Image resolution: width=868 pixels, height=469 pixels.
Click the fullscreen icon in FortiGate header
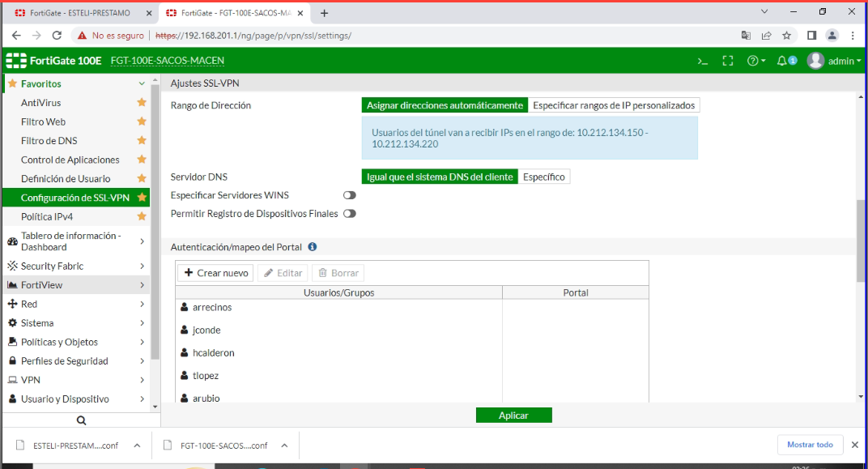click(x=727, y=61)
